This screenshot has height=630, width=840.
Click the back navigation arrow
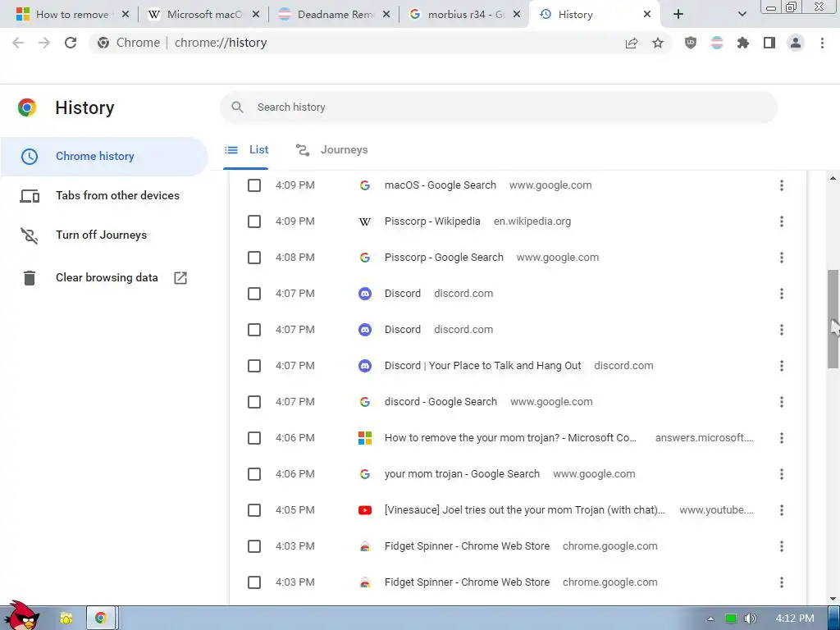pos(18,43)
